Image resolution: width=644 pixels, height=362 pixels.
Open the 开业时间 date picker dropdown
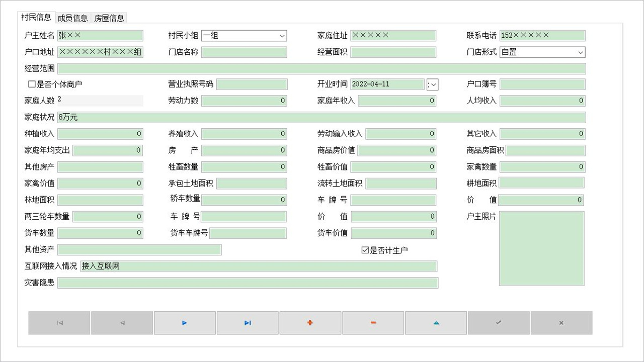[432, 84]
